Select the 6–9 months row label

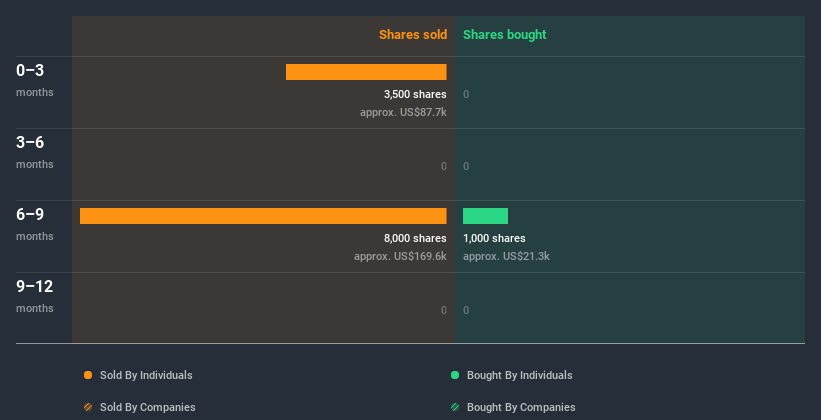click(x=35, y=224)
